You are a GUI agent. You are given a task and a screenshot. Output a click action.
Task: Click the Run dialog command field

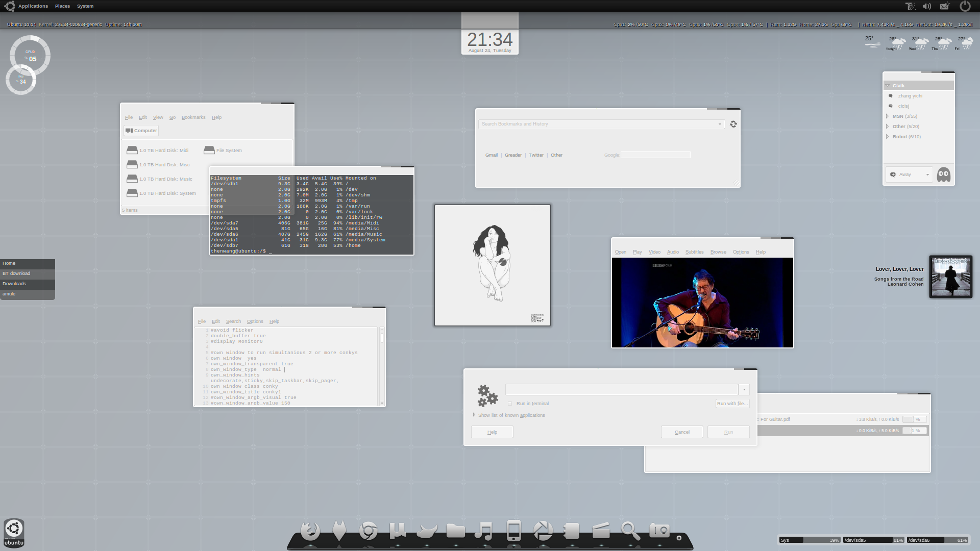click(x=622, y=389)
